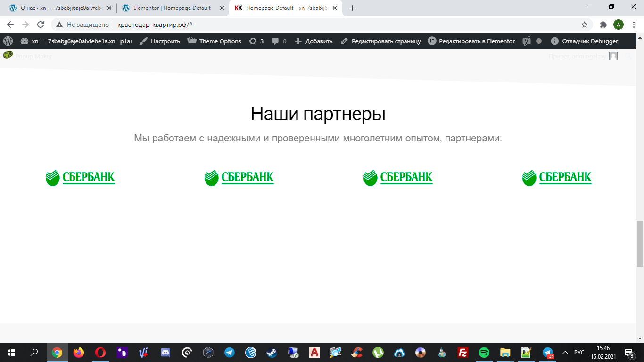
Task: Open Steam from the taskbar
Action: click(x=272, y=353)
